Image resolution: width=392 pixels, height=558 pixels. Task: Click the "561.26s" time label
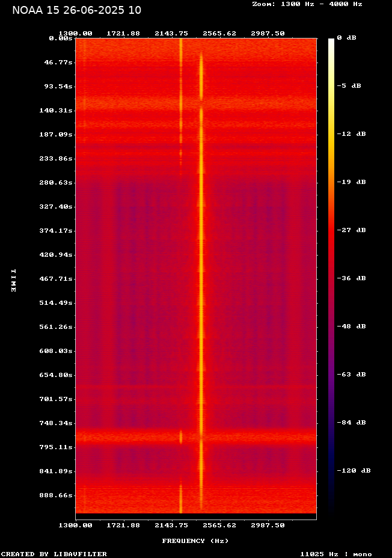56,327
